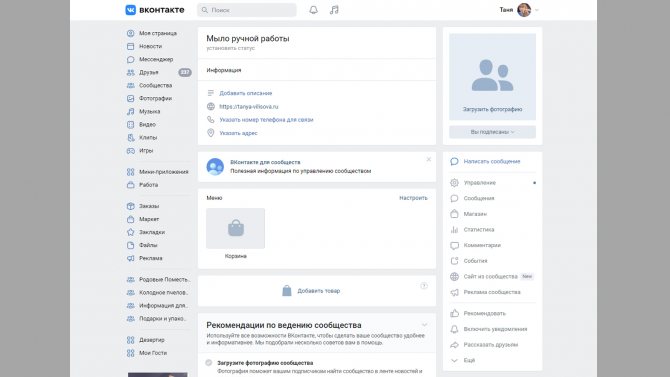Expand Ещё in community menu
670x377 pixels.
click(469, 360)
